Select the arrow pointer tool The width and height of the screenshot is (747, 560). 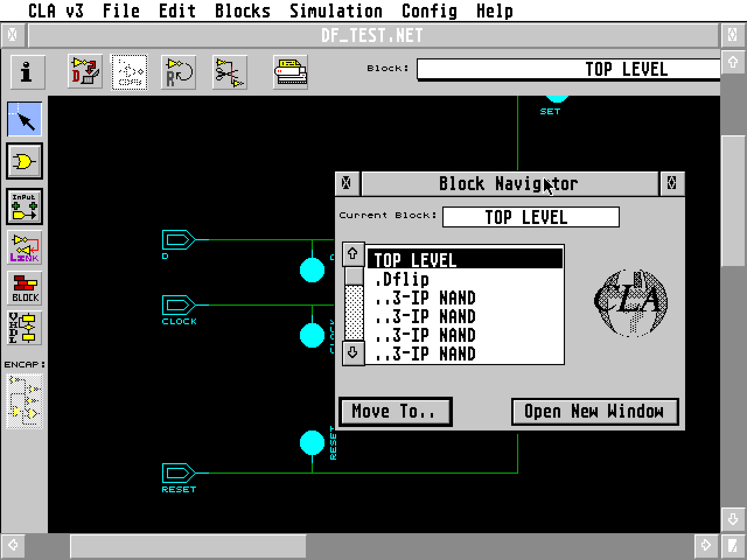click(25, 119)
